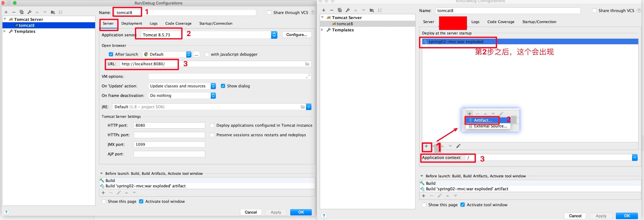Open Deployment tab in left window
Screen dimensions: 644x220
pyautogui.click(x=132, y=23)
